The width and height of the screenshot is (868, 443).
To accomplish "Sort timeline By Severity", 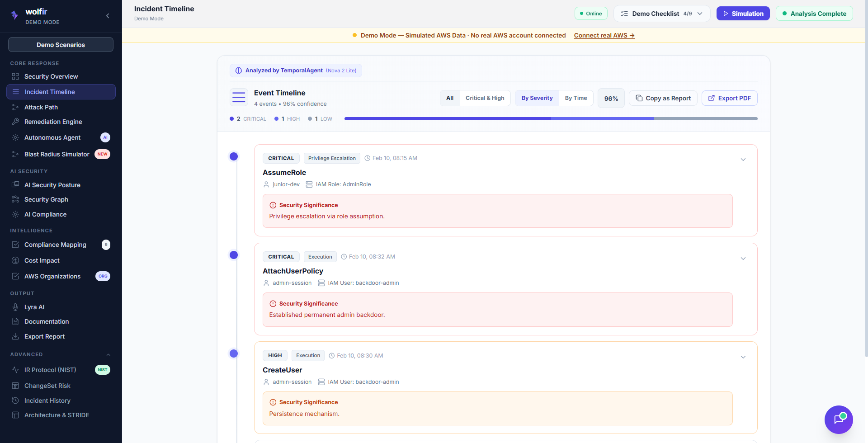I will coord(537,98).
